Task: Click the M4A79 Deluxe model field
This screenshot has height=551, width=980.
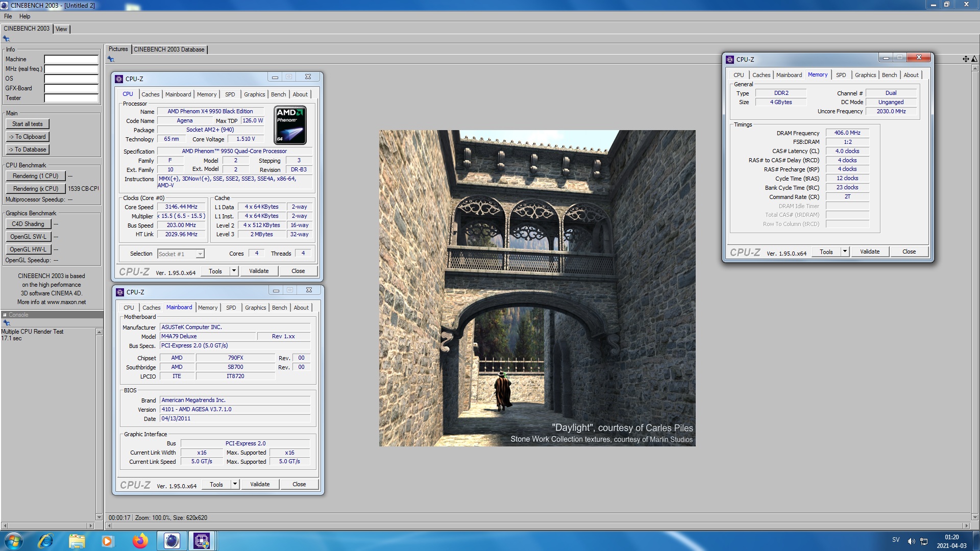Action: coord(208,336)
